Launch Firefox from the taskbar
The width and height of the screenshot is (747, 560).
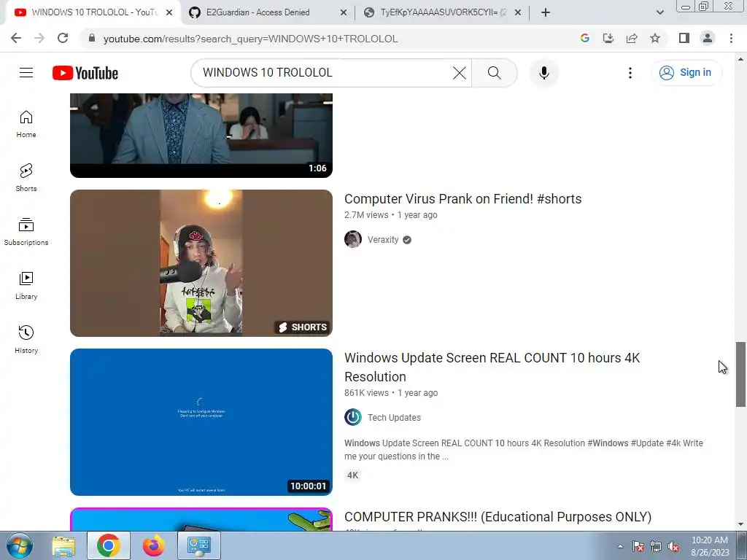coord(153,545)
